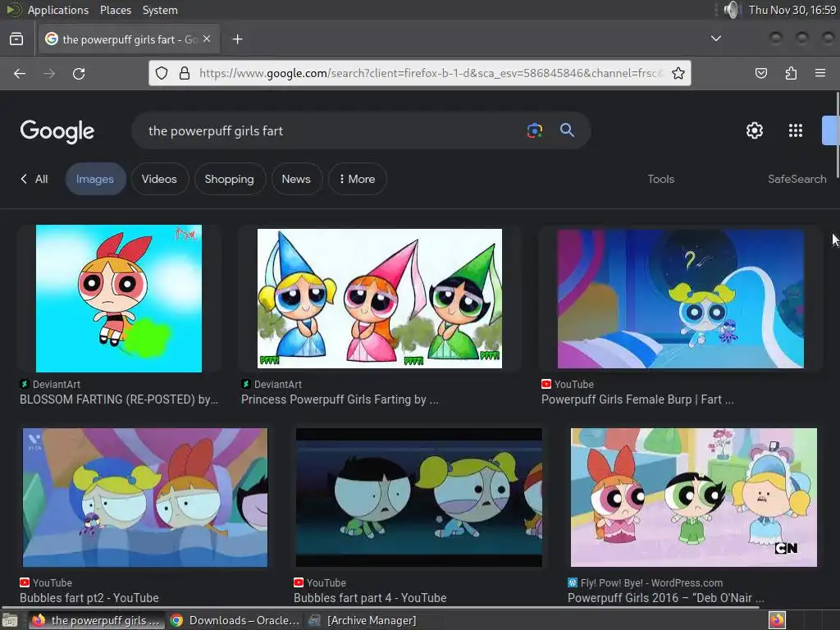Open the Pocket save icon in toolbar

pos(761,73)
